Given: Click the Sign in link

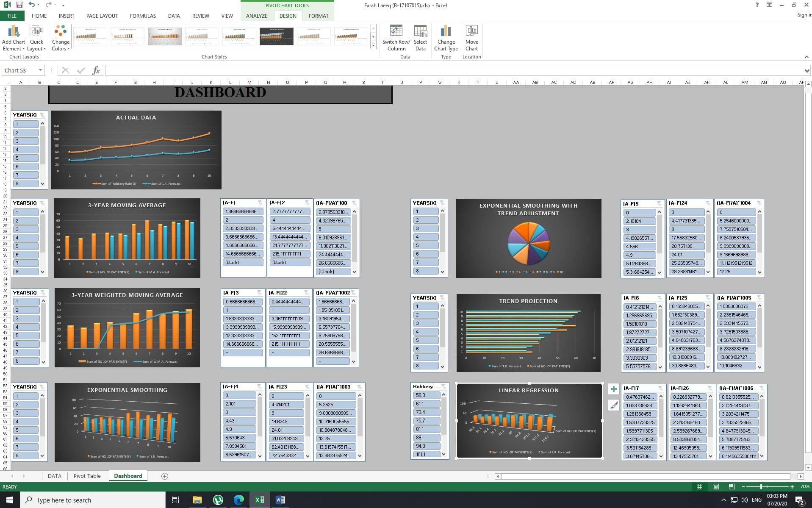Looking at the screenshot, I should pos(804,14).
